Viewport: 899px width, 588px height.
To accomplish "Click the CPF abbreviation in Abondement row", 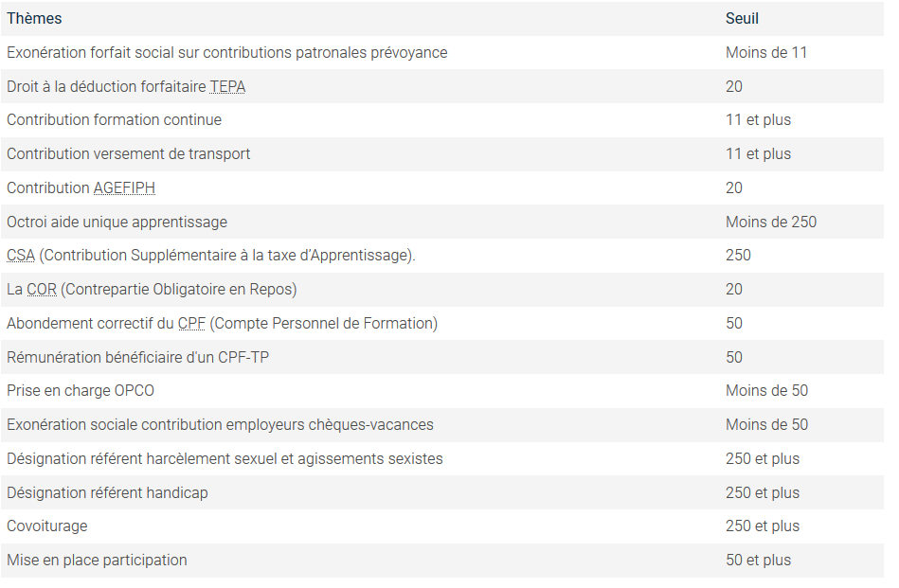I will pos(191,323).
